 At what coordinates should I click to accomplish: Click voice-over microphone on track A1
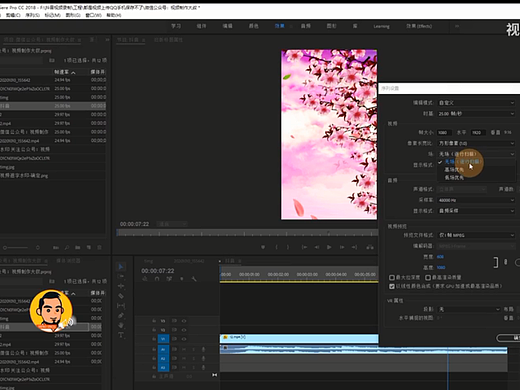tap(203, 349)
